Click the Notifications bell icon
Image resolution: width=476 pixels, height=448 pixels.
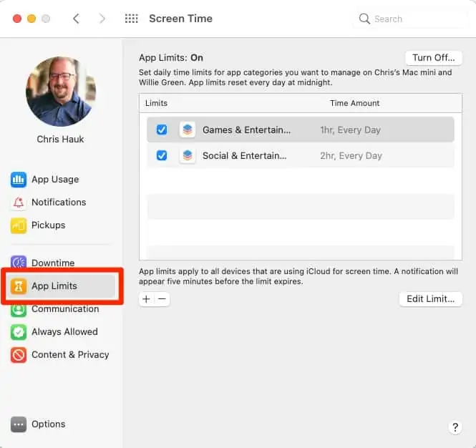point(19,203)
